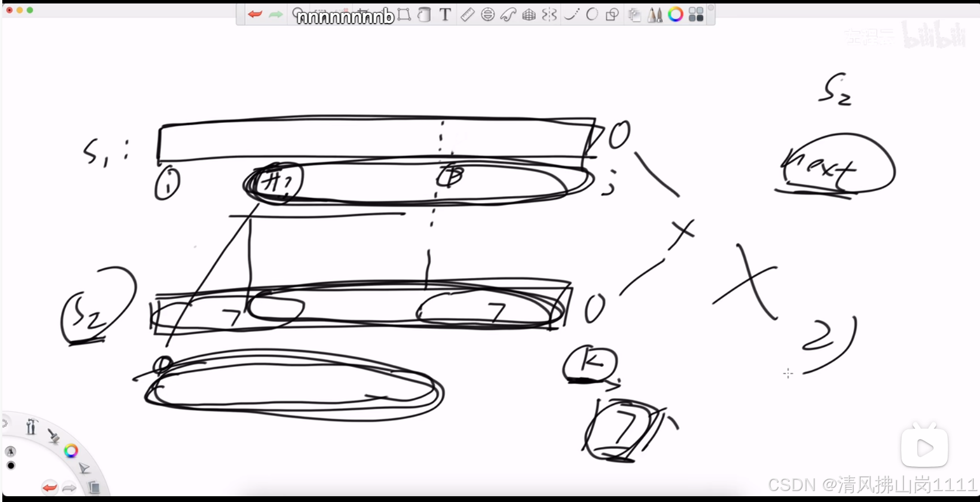Click current brush indicator in lagoon
980x502 pixels.
[10, 451]
